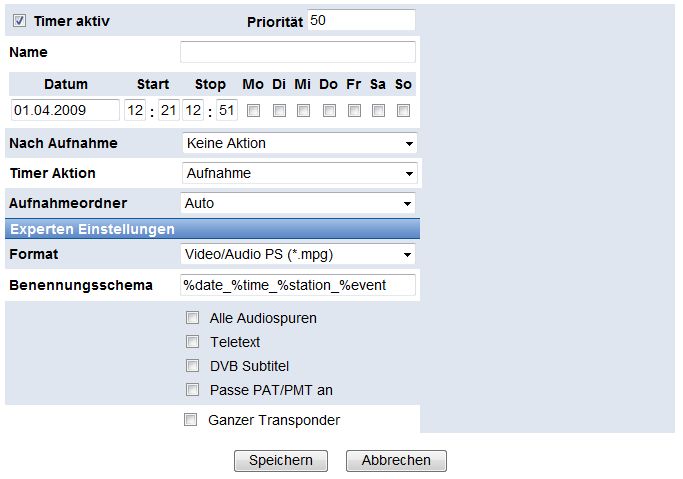The width and height of the screenshot is (683, 479).
Task: Edit the Benennungsschema text field
Action: (297, 285)
